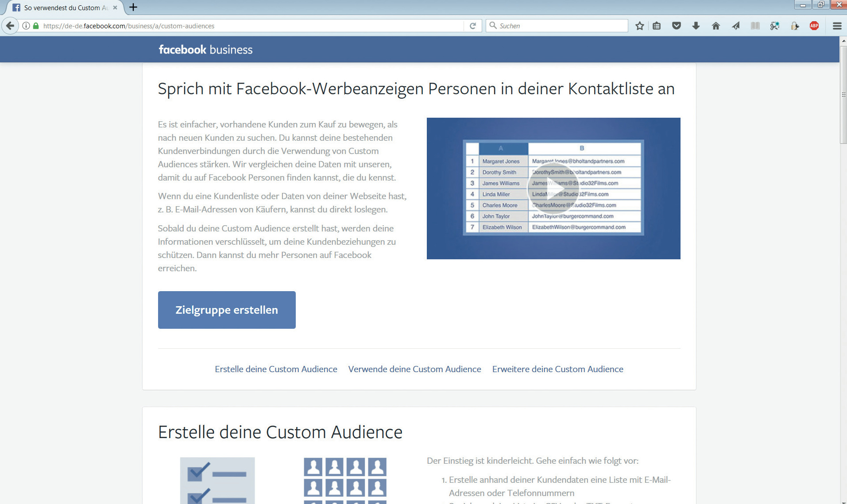Click the paper plane send icon
Screen dimensions: 847x504
pos(735,26)
